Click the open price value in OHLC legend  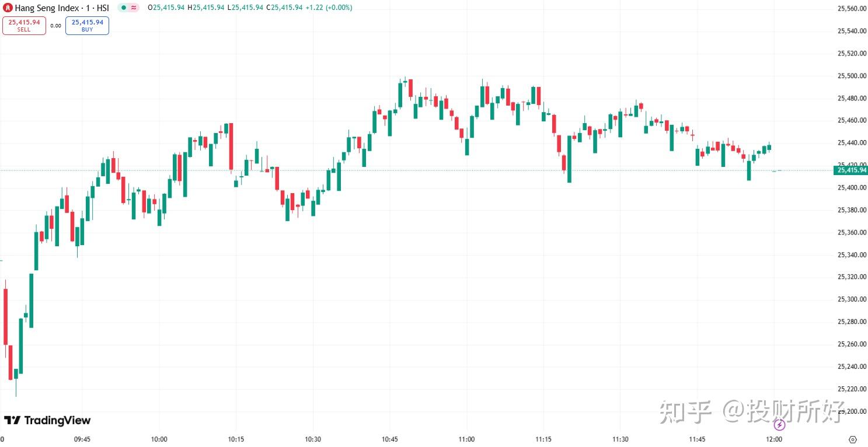click(169, 8)
